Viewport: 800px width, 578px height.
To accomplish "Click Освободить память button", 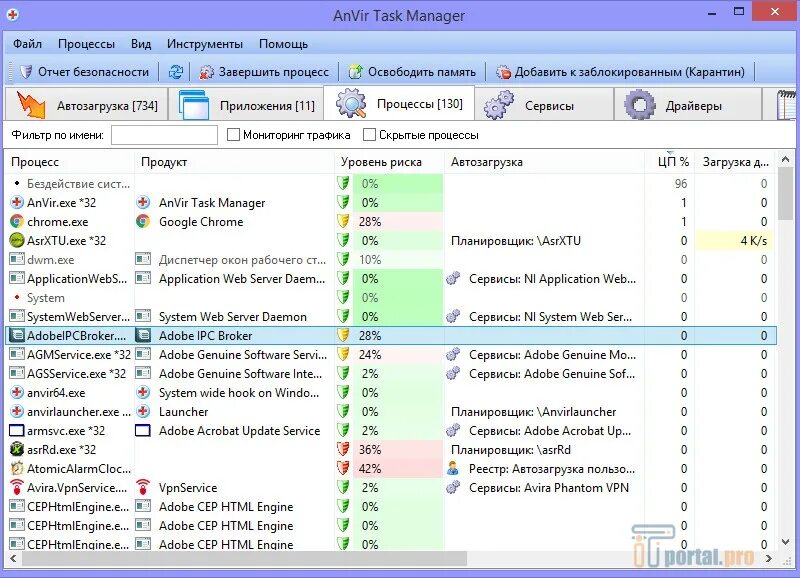I will coord(412,72).
